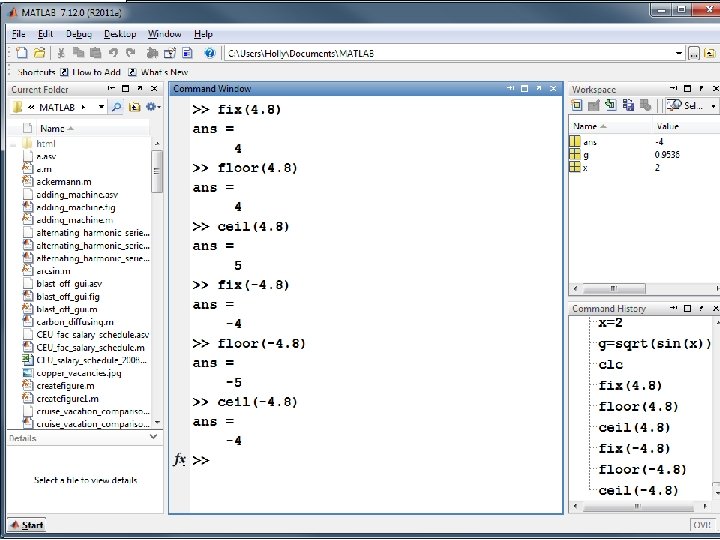Undock the Current Folder panel

click(x=140, y=89)
